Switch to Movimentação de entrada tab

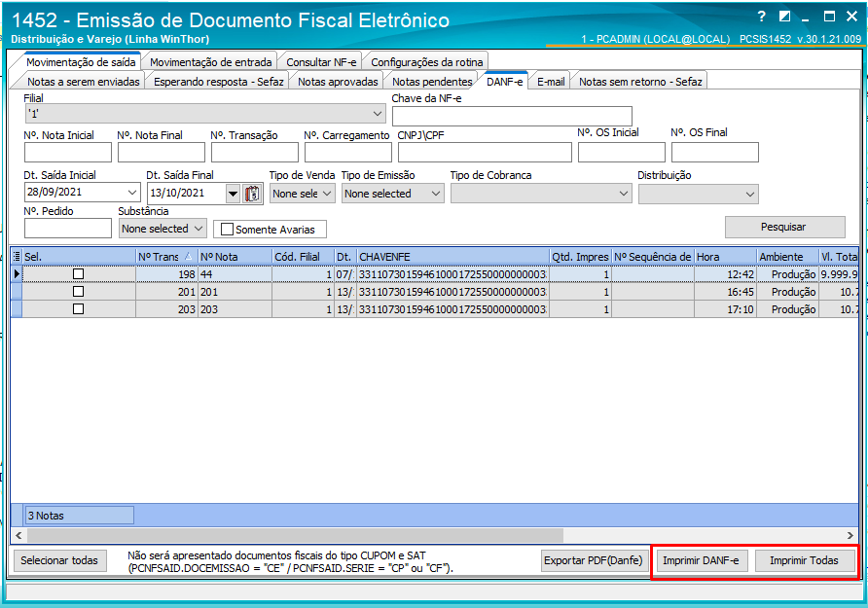click(210, 62)
